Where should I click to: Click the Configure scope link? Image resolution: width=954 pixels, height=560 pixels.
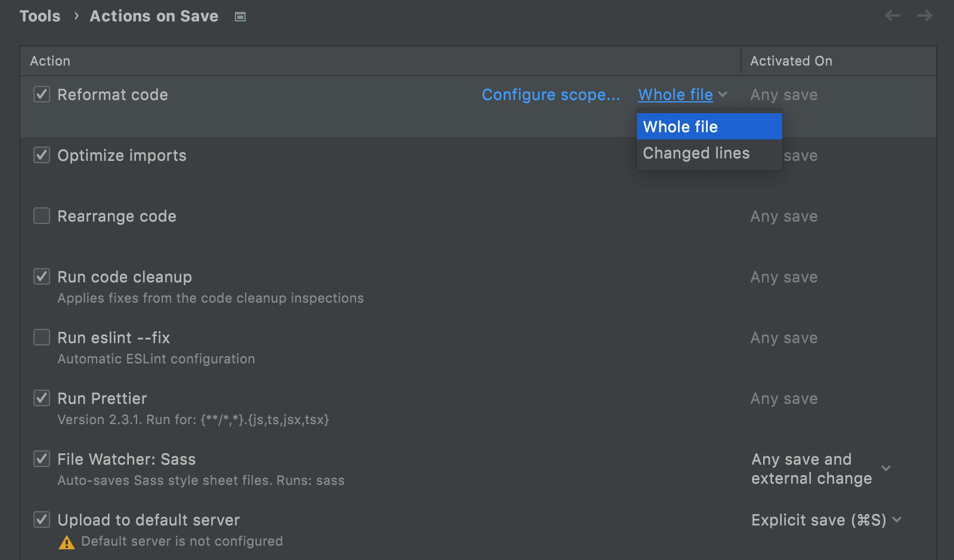[x=550, y=94]
